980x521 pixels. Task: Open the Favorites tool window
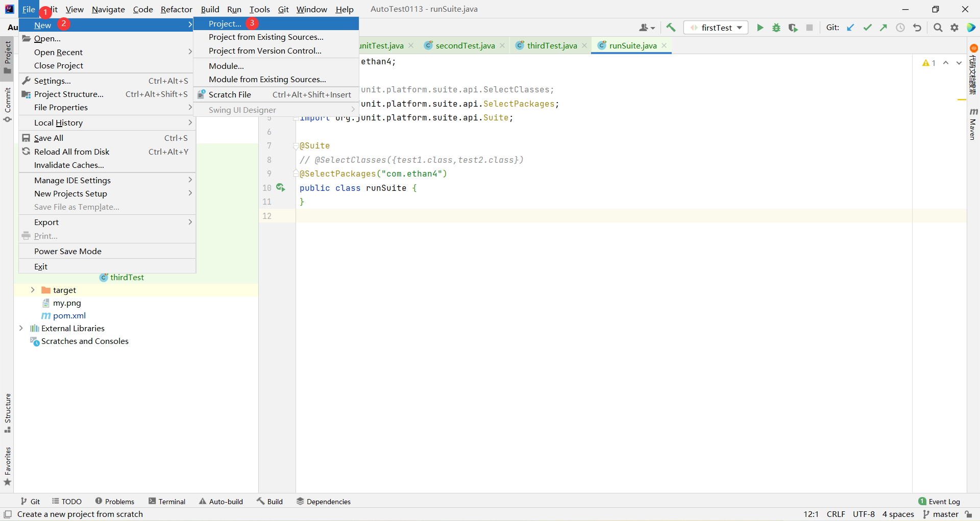click(x=8, y=466)
